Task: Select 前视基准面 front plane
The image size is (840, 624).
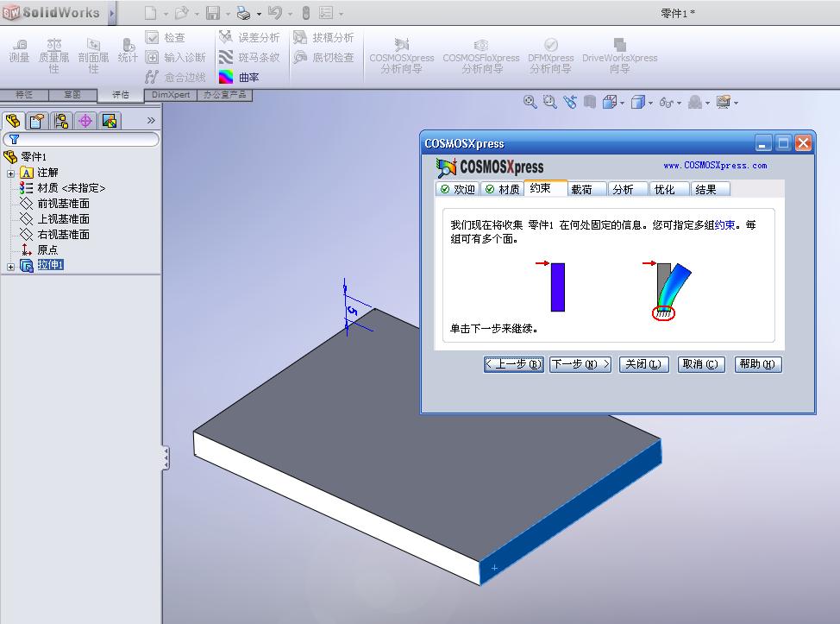Action: [54, 204]
